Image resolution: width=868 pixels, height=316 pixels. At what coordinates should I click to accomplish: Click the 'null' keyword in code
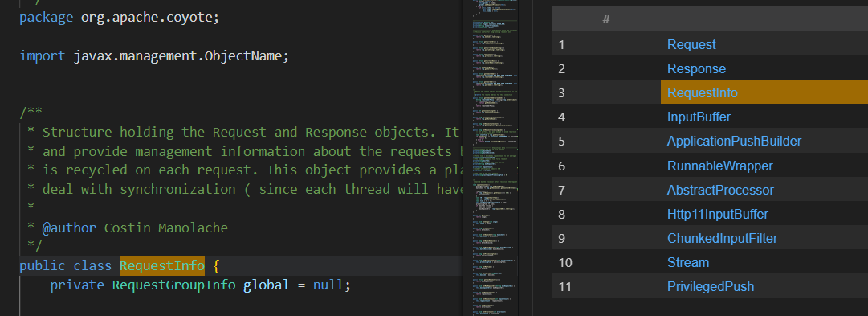pyautogui.click(x=328, y=285)
